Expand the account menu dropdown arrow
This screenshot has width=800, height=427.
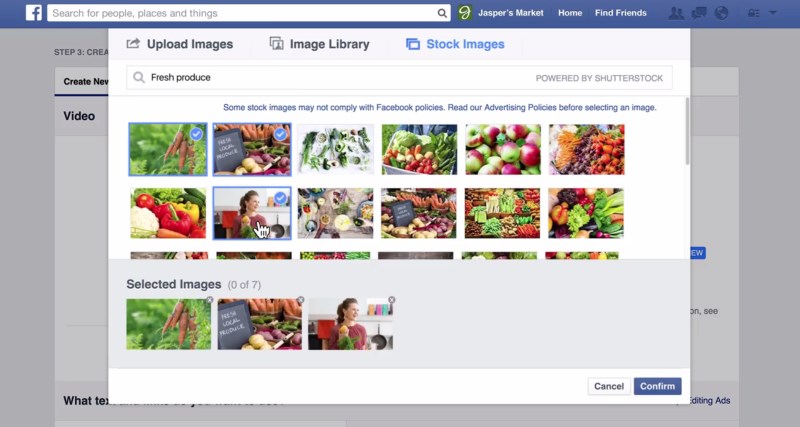click(x=773, y=13)
